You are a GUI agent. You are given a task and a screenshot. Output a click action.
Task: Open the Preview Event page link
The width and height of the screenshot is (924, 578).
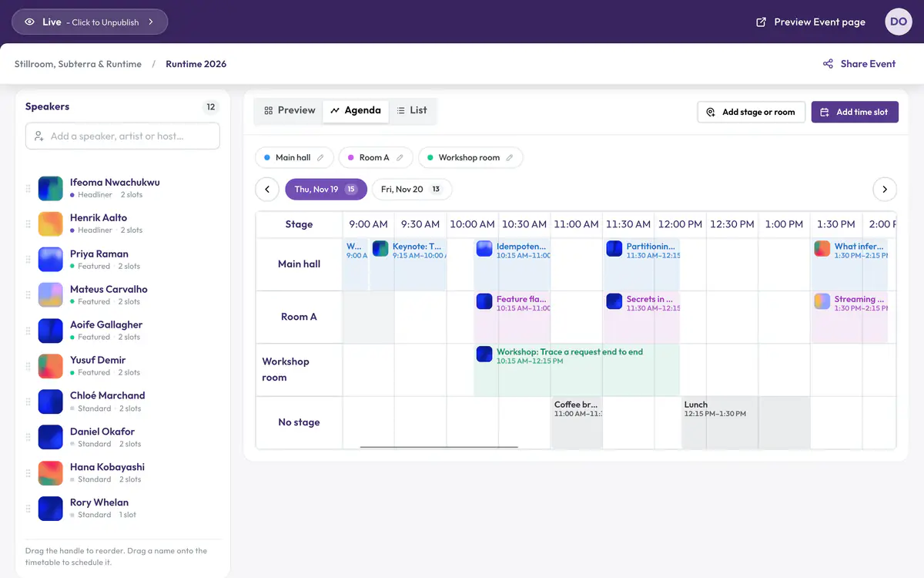point(811,22)
